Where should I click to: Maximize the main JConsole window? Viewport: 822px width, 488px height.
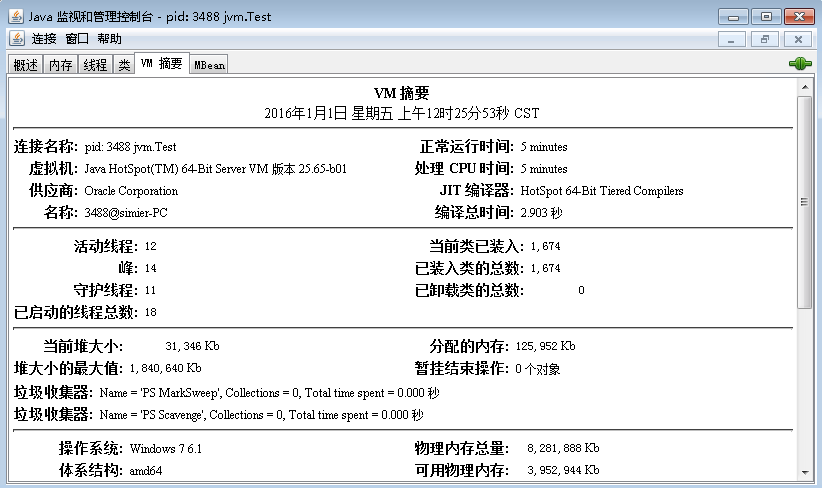point(766,17)
